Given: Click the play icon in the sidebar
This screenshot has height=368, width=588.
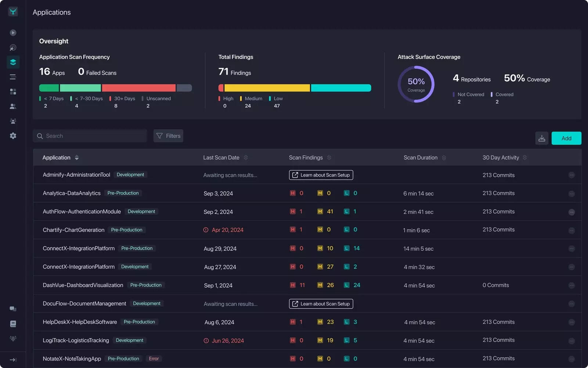Looking at the screenshot, I should click(13, 33).
